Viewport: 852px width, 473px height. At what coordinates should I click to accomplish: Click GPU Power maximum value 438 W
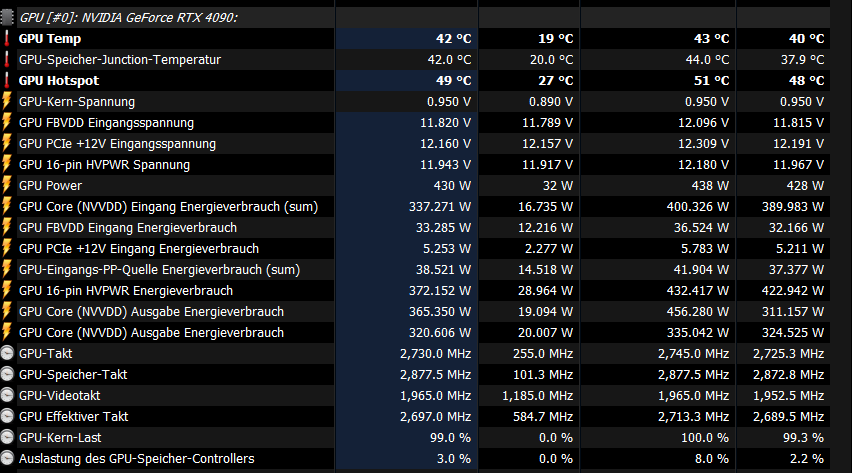pos(710,186)
